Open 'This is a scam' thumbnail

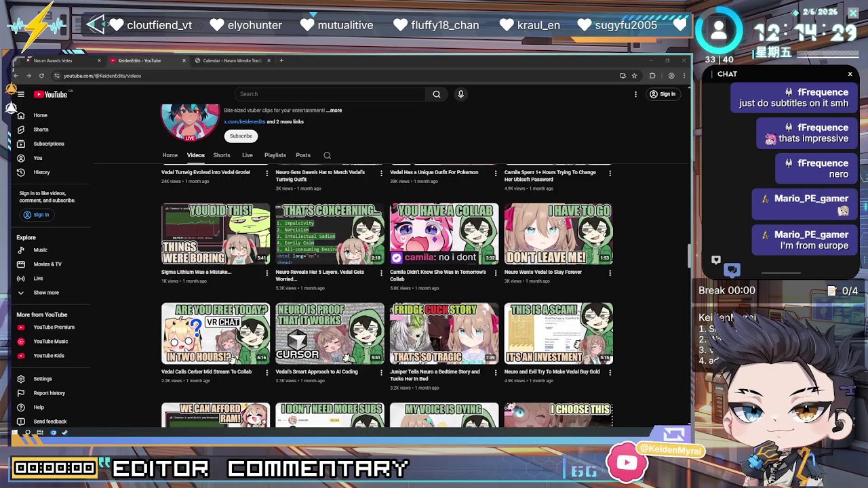point(559,333)
